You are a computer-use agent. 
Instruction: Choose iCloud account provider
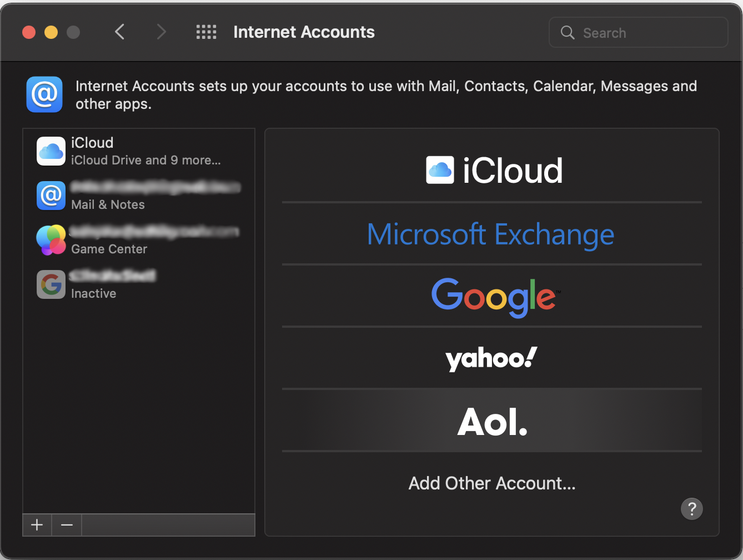pyautogui.click(x=492, y=170)
